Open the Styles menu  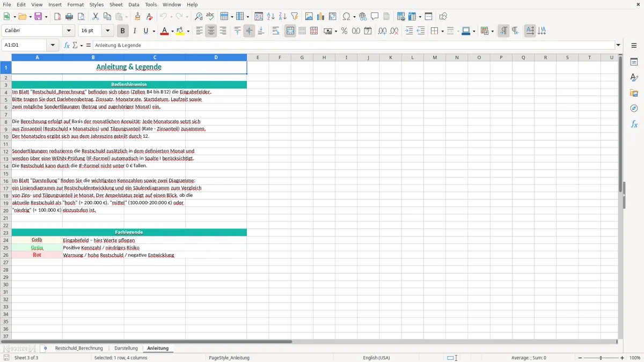click(x=97, y=4)
